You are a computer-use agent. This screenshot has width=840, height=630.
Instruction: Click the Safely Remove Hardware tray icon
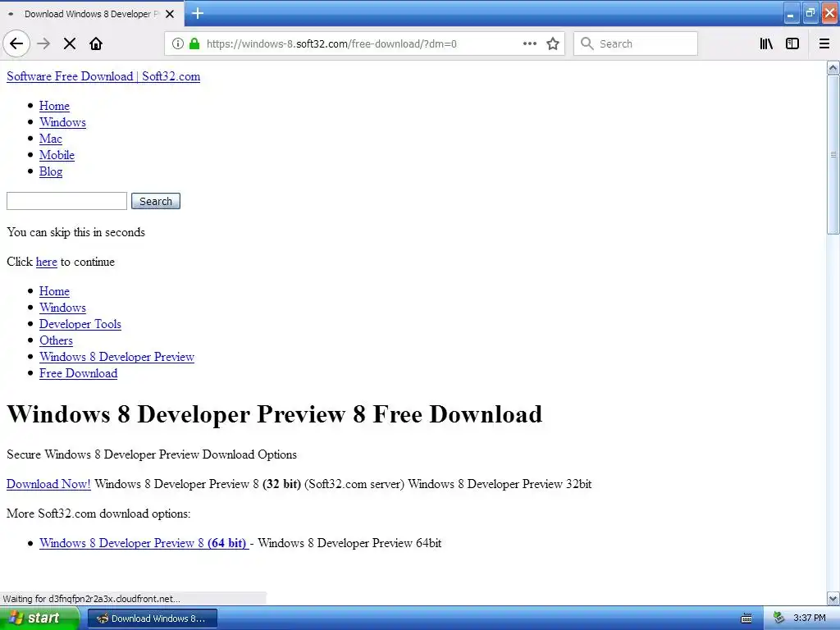pyautogui.click(x=779, y=619)
